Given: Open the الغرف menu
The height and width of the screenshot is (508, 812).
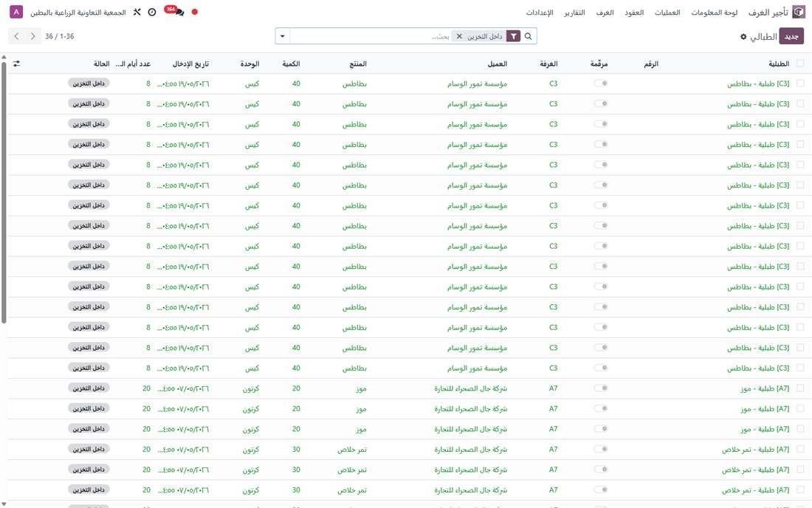Looking at the screenshot, I should 605,12.
